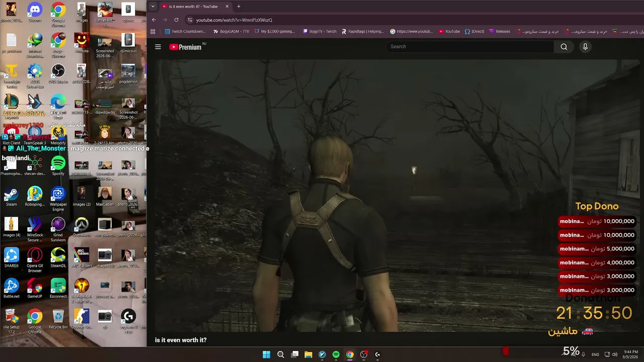Select the GameUP desktop icon
Image resolution: width=644 pixels, height=362 pixels.
tap(35, 289)
